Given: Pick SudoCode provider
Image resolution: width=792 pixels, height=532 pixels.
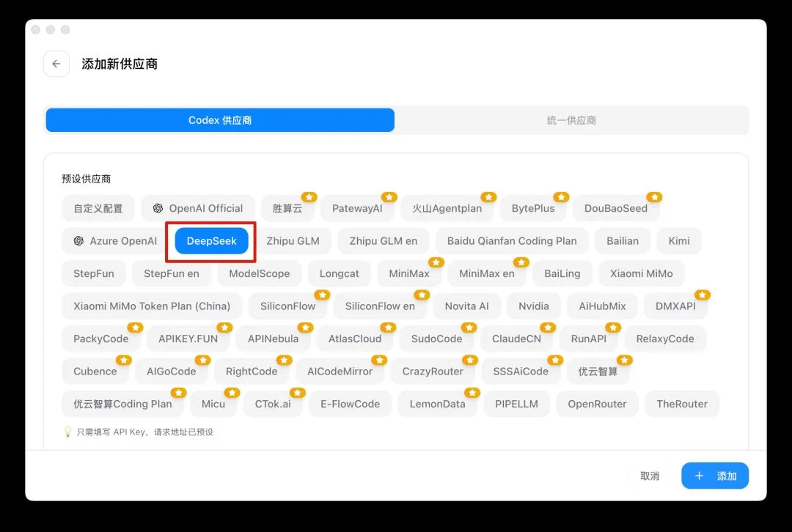Looking at the screenshot, I should pos(436,339).
